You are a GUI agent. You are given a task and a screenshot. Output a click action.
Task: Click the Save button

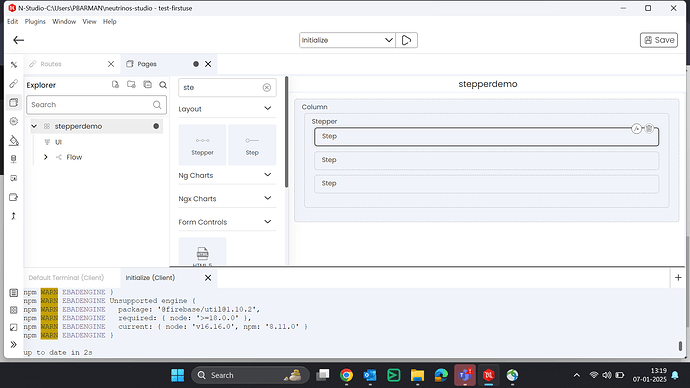659,40
